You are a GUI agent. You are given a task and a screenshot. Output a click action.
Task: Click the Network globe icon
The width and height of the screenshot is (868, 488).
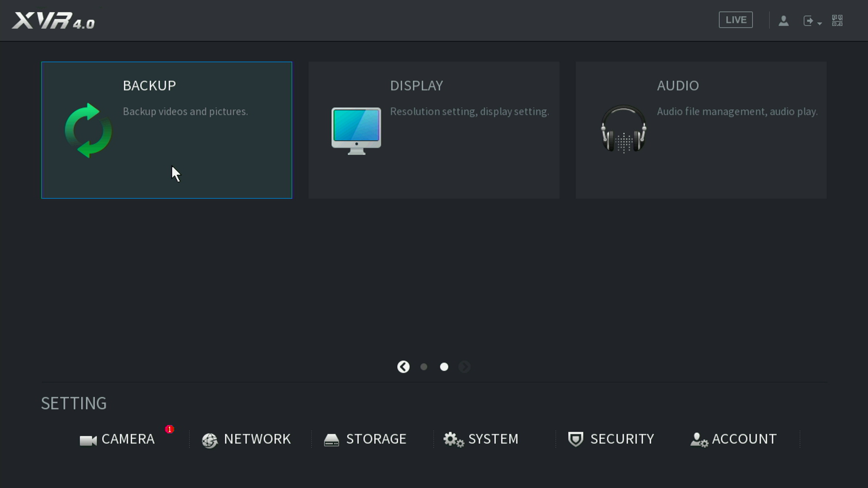click(210, 440)
